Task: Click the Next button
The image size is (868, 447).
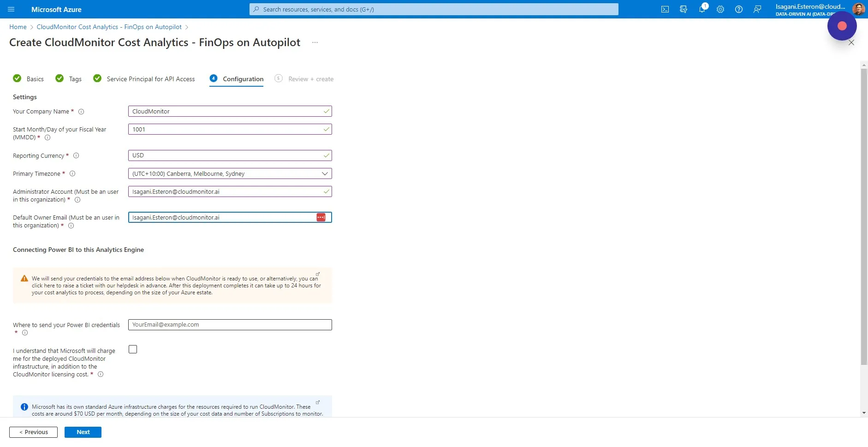Action: tap(83, 432)
